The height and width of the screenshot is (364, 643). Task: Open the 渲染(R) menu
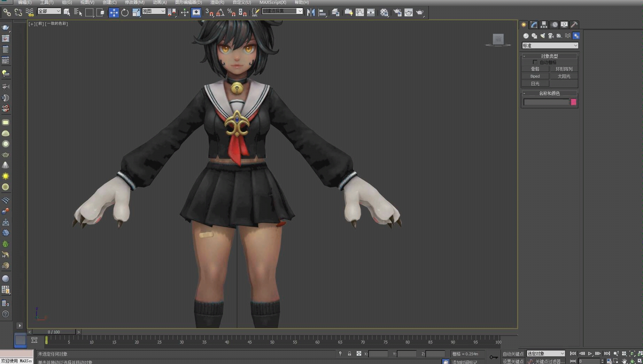216,2
